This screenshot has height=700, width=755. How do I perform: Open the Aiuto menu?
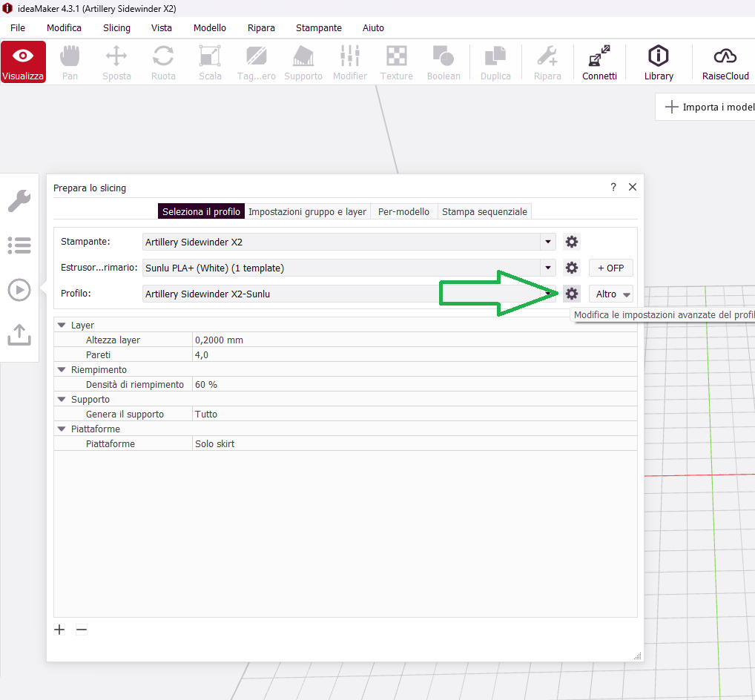click(x=373, y=28)
